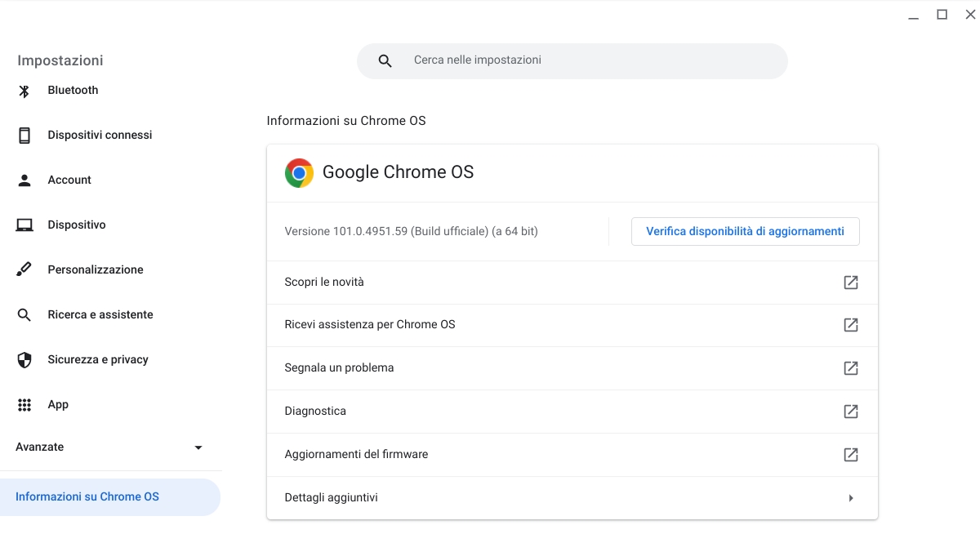
Task: Select the Personalizzazione brush icon
Action: 24,269
